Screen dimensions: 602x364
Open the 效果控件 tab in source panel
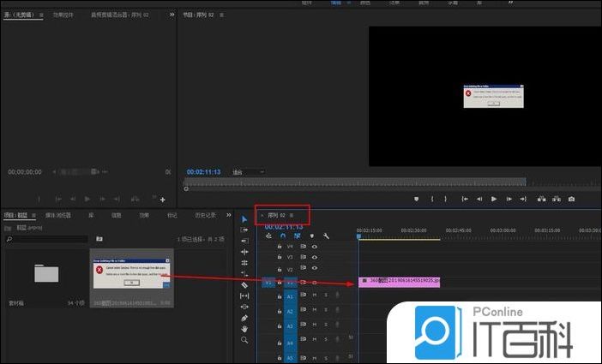pos(63,15)
